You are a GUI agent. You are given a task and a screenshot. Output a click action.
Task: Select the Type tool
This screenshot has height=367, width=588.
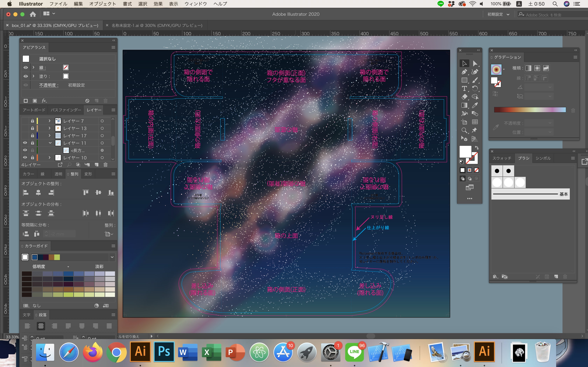coord(464,89)
